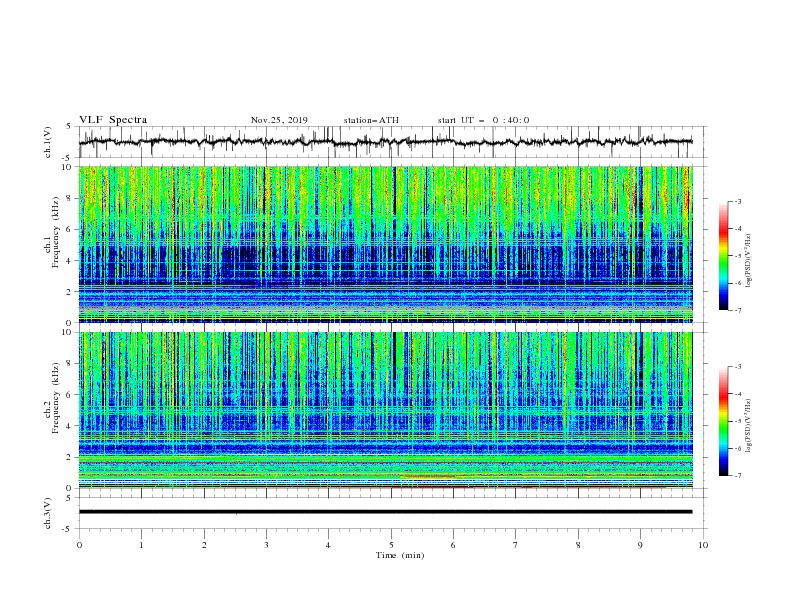Click inside the ch.1 spectrogram panel

(x=386, y=244)
